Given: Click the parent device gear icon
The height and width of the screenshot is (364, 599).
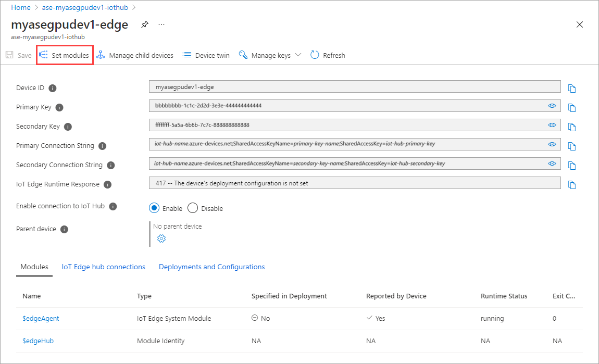Looking at the screenshot, I should 161,239.
